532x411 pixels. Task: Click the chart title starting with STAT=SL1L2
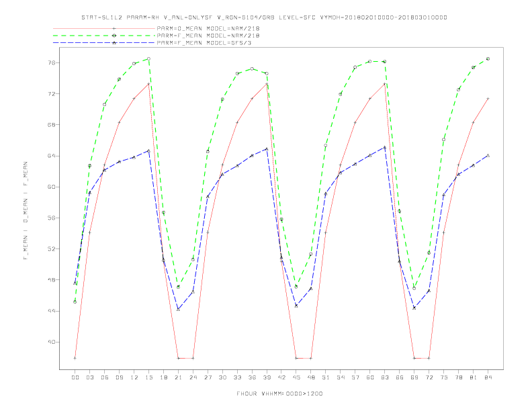click(264, 17)
